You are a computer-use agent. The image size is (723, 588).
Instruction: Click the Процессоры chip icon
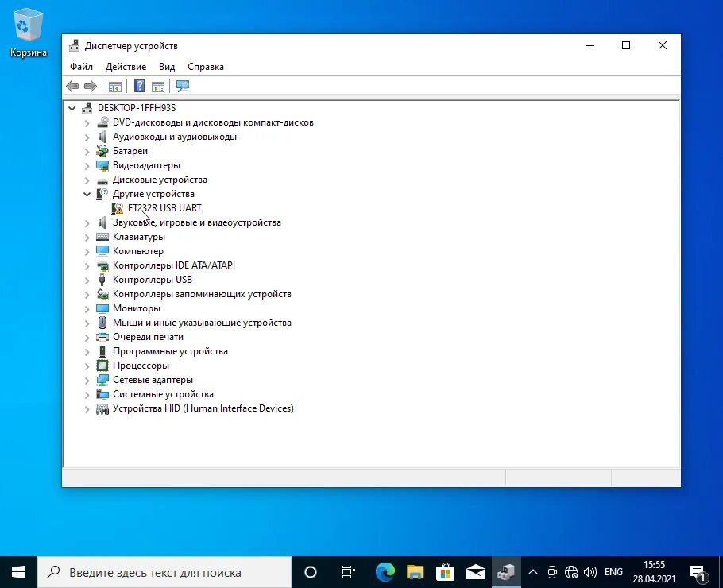coord(102,366)
